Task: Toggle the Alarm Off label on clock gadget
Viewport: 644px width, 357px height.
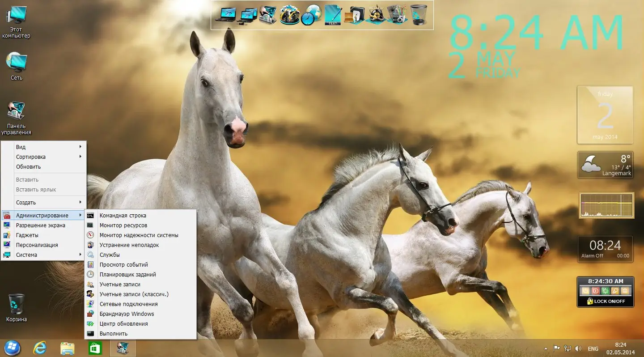Action: (x=592, y=256)
